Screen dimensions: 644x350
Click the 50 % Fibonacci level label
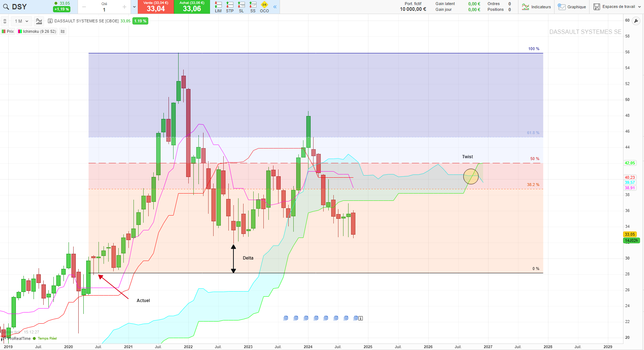coord(535,159)
